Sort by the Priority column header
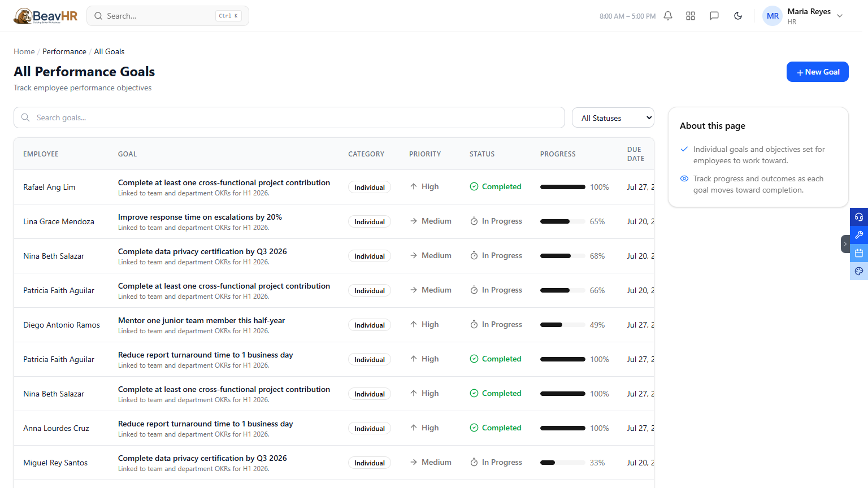This screenshot has width=868, height=488. (x=425, y=154)
